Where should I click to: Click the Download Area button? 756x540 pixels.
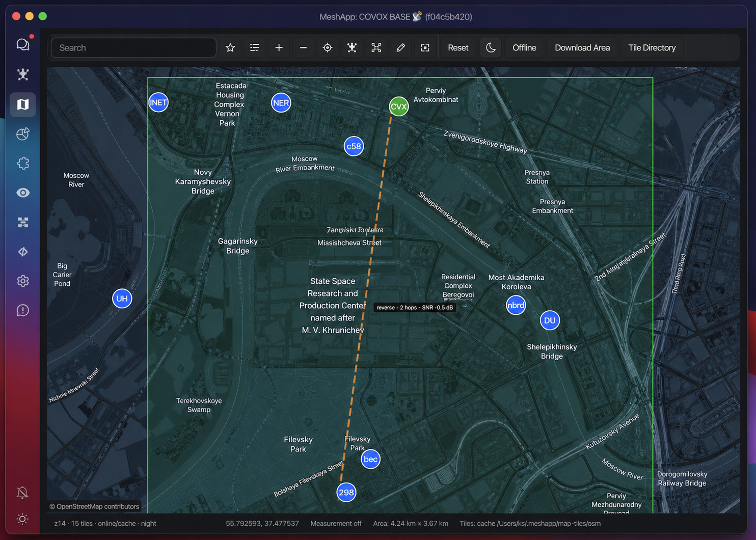pos(582,48)
